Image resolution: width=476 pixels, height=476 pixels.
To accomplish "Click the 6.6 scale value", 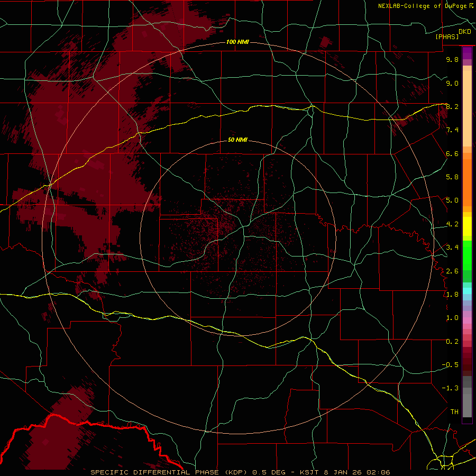I will click(x=452, y=153).
